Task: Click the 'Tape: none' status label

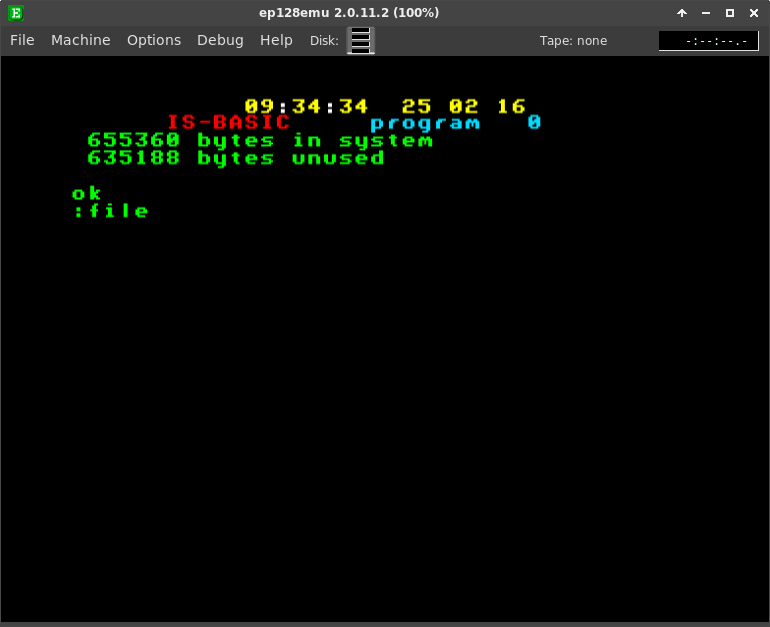Action: pos(573,41)
